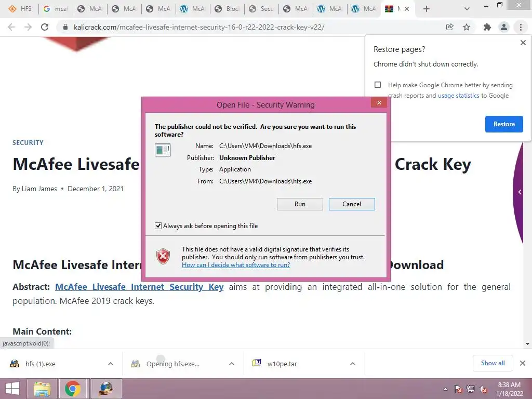This screenshot has height=399, width=532.
Task: Expand options for w10pe.tar download
Action: (353, 364)
